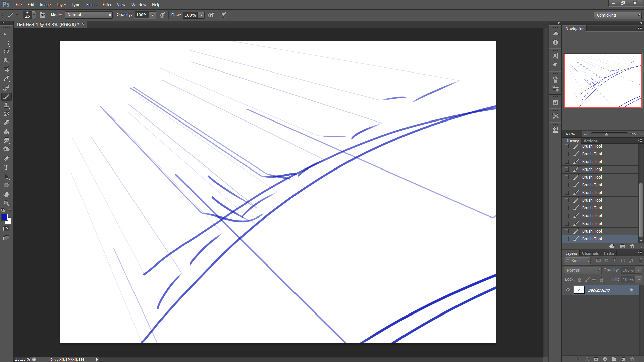The image size is (644, 362).
Task: Open the Filter menu
Action: click(x=107, y=5)
